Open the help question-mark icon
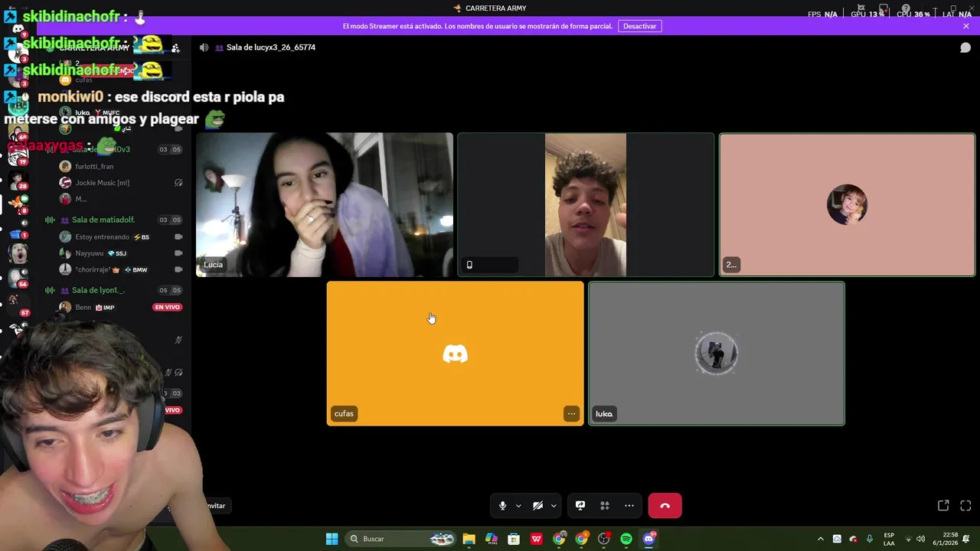This screenshot has width=980, height=551. (x=906, y=8)
